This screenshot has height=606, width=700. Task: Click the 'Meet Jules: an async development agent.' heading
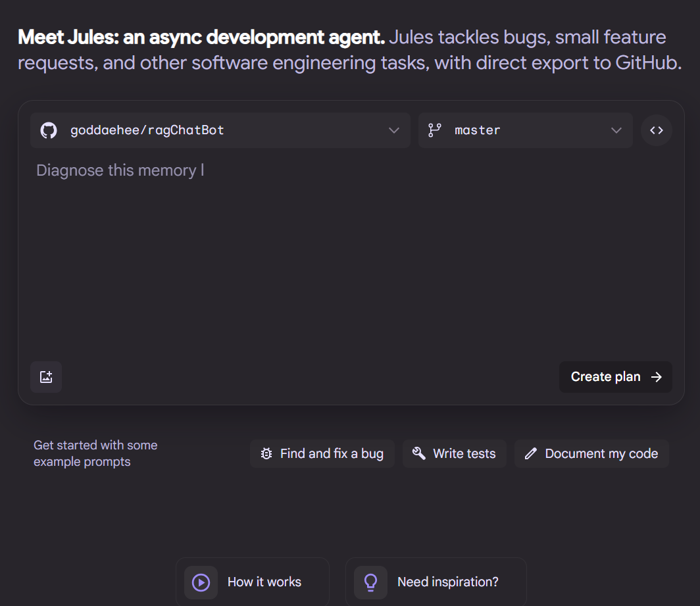coord(201,38)
